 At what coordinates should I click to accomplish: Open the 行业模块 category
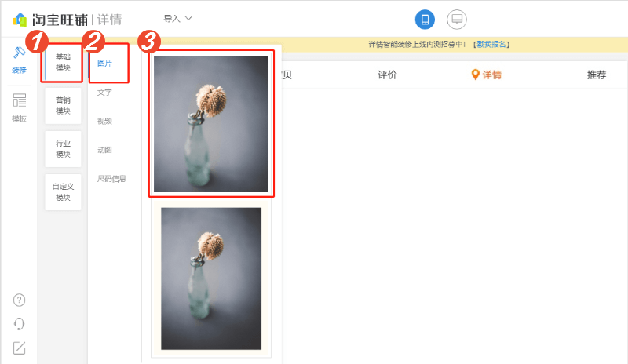pos(63,149)
